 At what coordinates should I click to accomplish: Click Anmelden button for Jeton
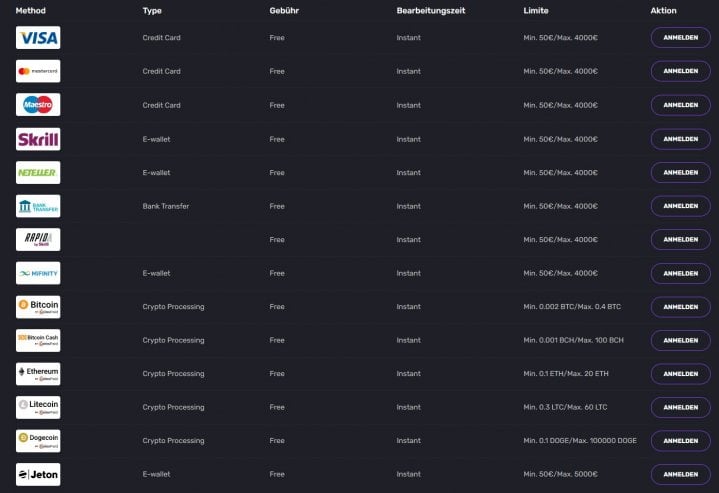click(x=680, y=474)
